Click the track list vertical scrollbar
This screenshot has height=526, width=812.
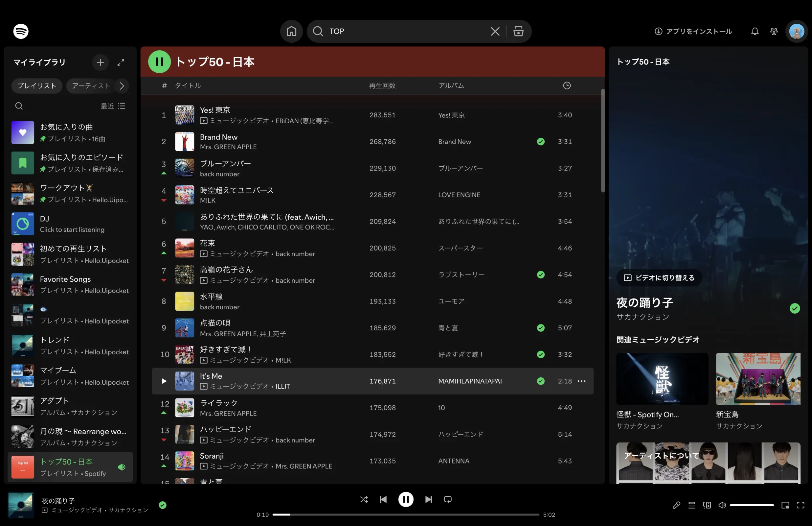tap(602, 141)
